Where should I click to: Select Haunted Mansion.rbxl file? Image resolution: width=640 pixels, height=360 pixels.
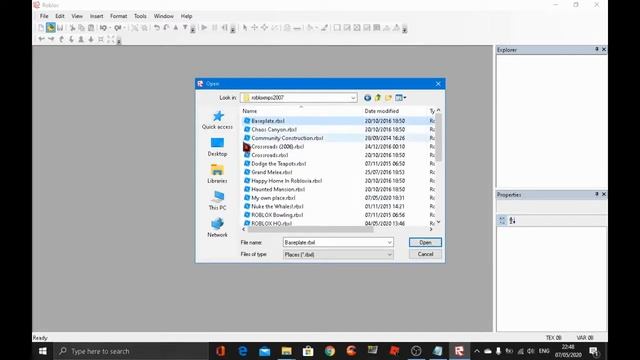tap(278, 189)
